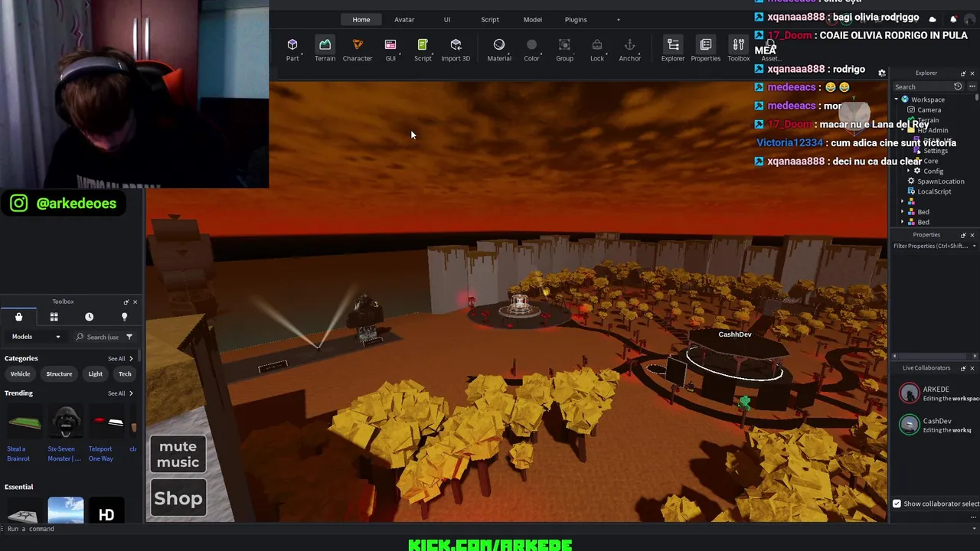This screenshot has width=980, height=551.
Task: Select ARKEDE collaborator avatar
Action: [x=910, y=393]
